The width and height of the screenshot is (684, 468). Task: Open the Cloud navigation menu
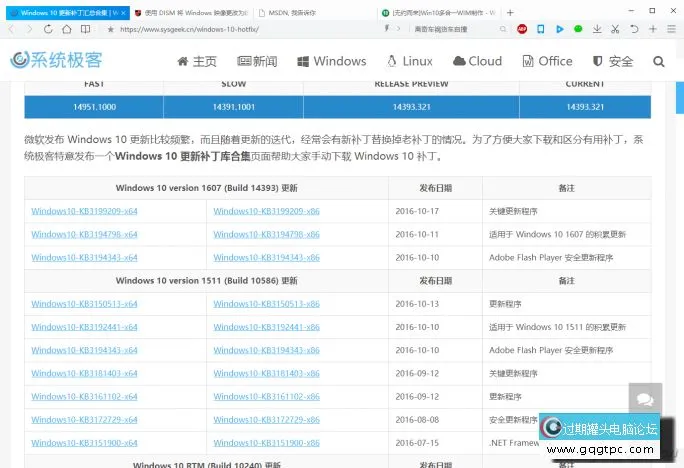click(x=477, y=61)
